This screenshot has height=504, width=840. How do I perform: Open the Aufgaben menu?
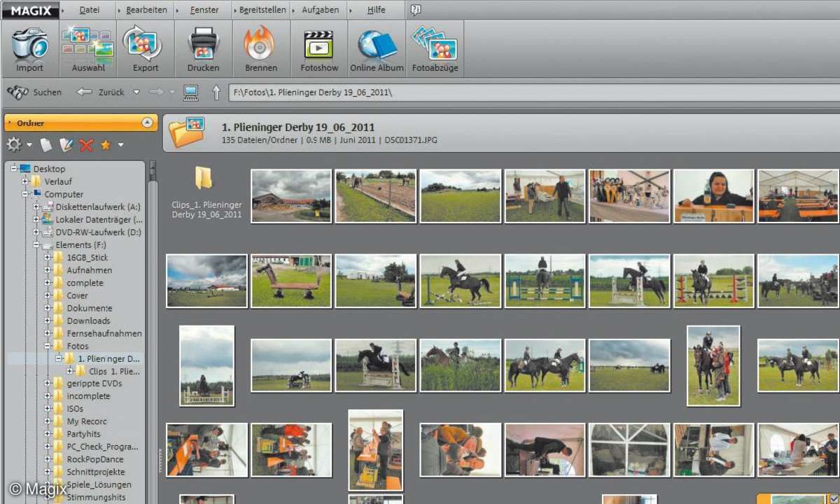pos(321,10)
